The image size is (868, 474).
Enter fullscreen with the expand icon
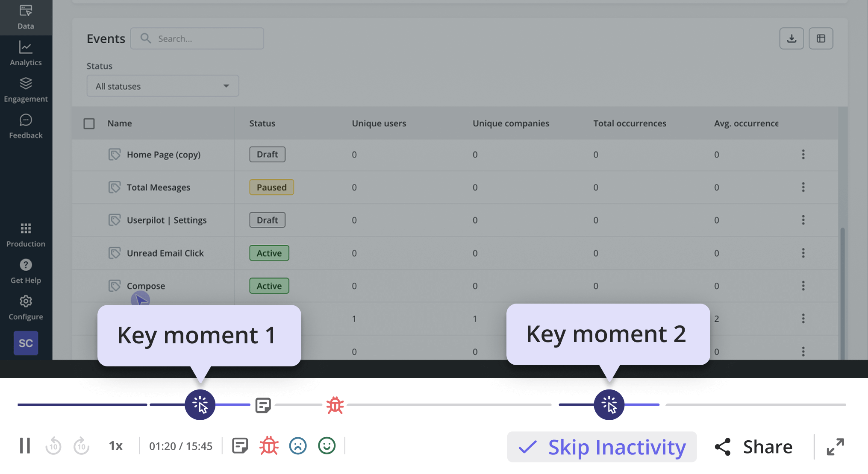pos(835,447)
